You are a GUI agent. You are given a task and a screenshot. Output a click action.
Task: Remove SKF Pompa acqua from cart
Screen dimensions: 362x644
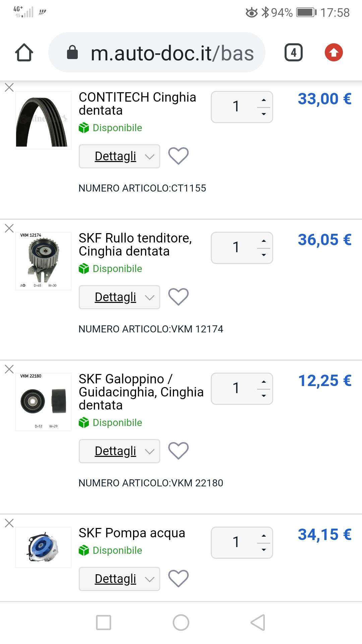click(9, 523)
